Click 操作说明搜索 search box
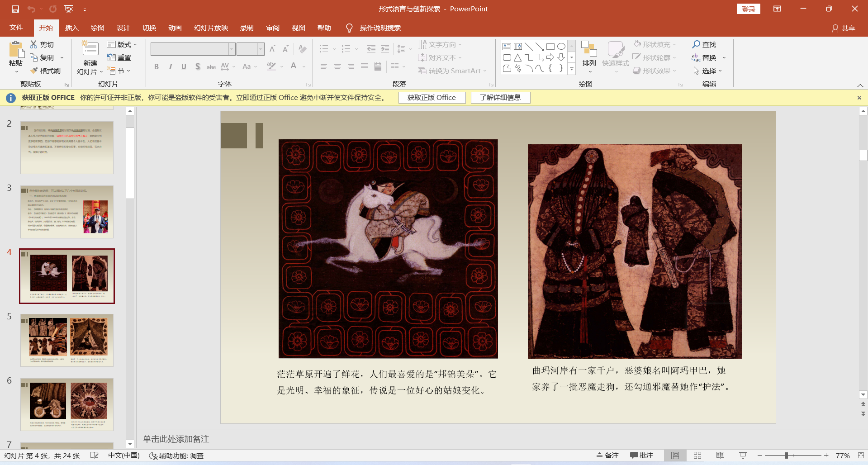The image size is (868, 465). (380, 28)
